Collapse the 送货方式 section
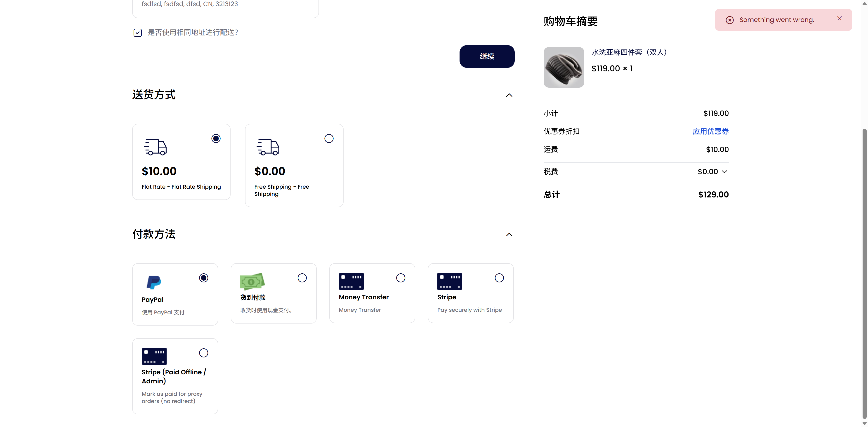 click(509, 95)
